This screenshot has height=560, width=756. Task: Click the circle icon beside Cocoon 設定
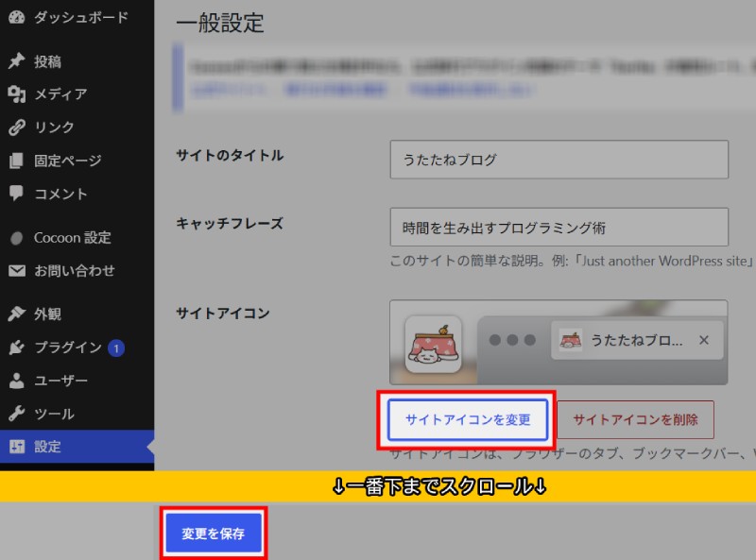16,238
